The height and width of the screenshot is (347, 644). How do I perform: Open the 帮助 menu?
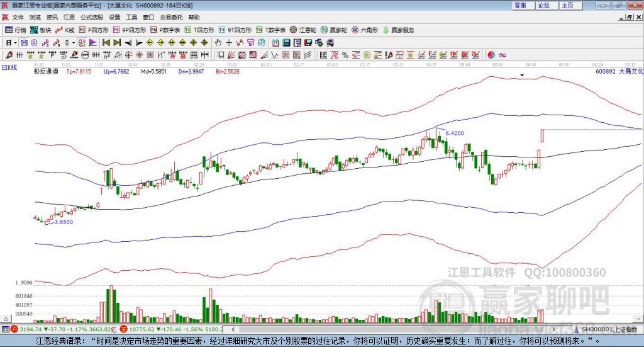[x=194, y=17]
